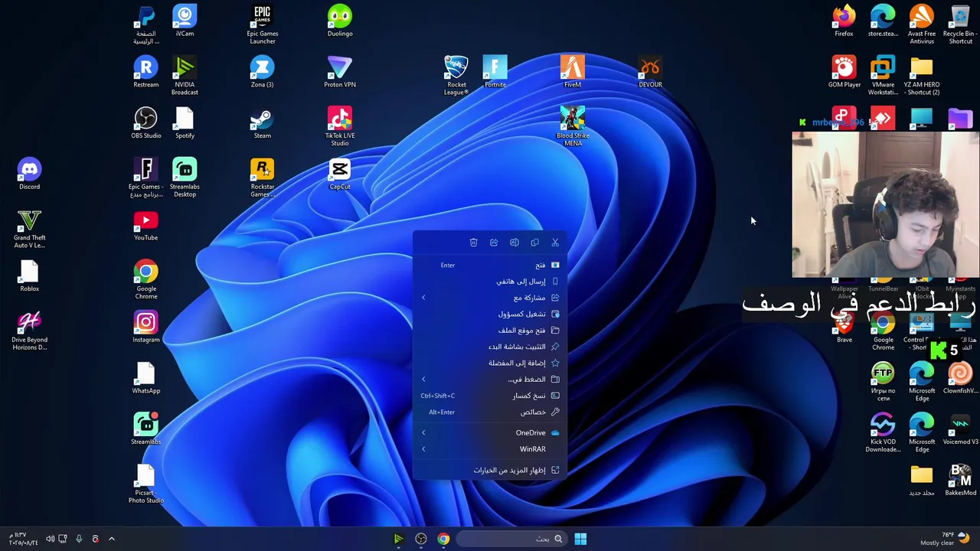Open the Duolingo desktop icon

coord(340,21)
